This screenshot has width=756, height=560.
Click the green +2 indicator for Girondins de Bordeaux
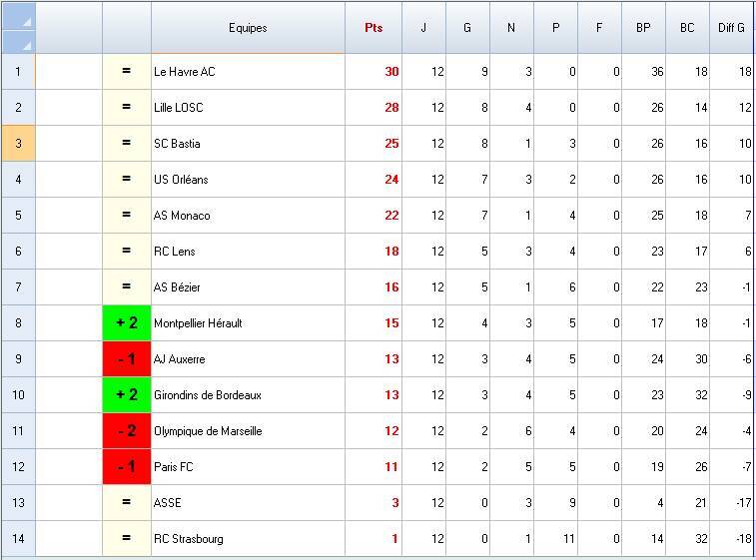tap(127, 395)
